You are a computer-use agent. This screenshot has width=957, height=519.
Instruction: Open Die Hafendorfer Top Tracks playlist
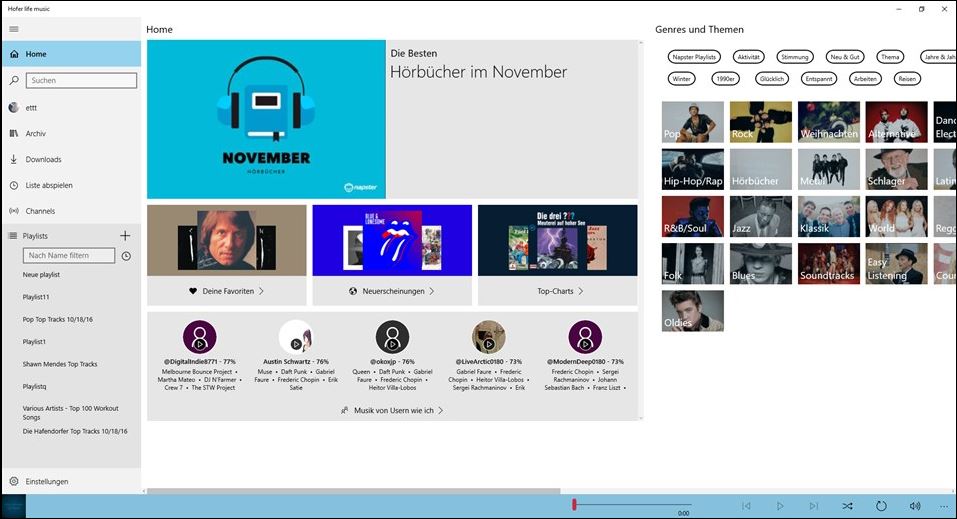tap(75, 431)
